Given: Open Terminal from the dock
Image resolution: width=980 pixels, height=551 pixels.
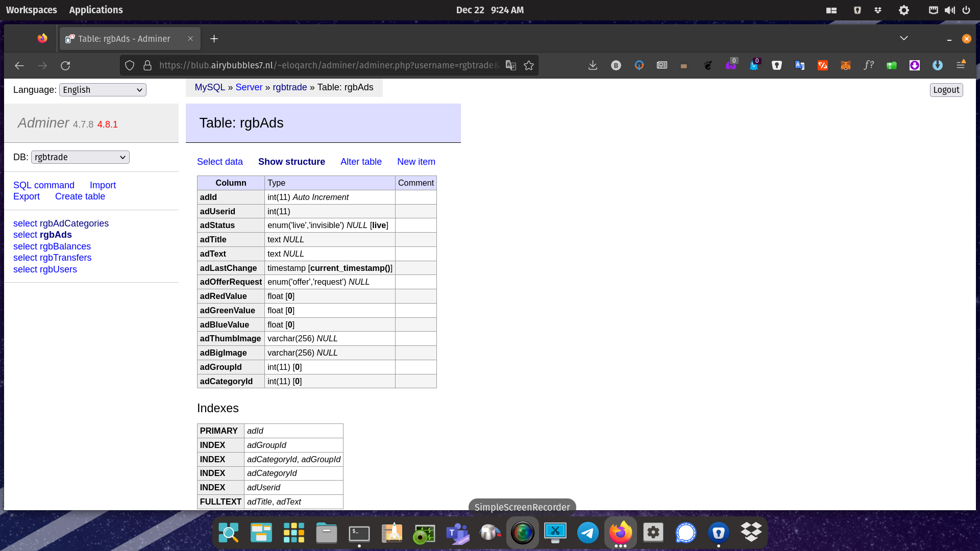Looking at the screenshot, I should coord(359,533).
